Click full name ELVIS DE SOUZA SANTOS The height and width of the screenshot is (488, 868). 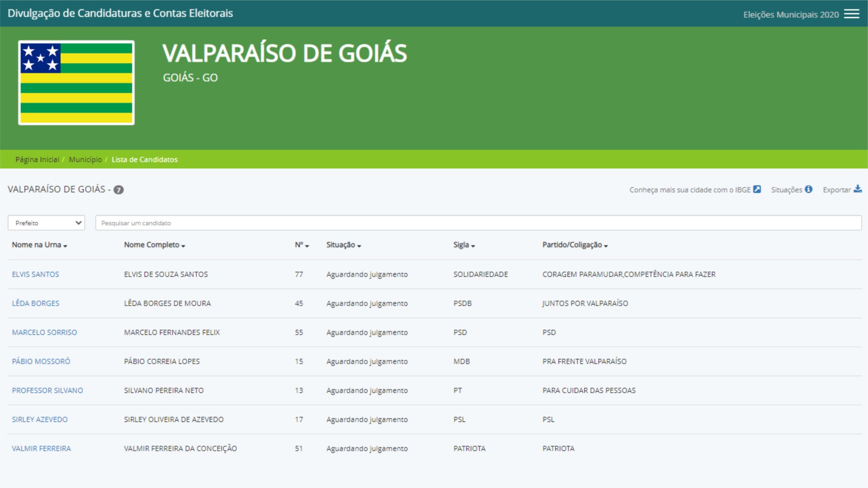166,274
